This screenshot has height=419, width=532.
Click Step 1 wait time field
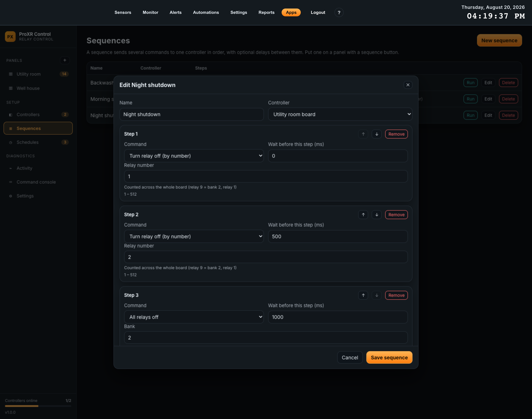pyautogui.click(x=338, y=156)
